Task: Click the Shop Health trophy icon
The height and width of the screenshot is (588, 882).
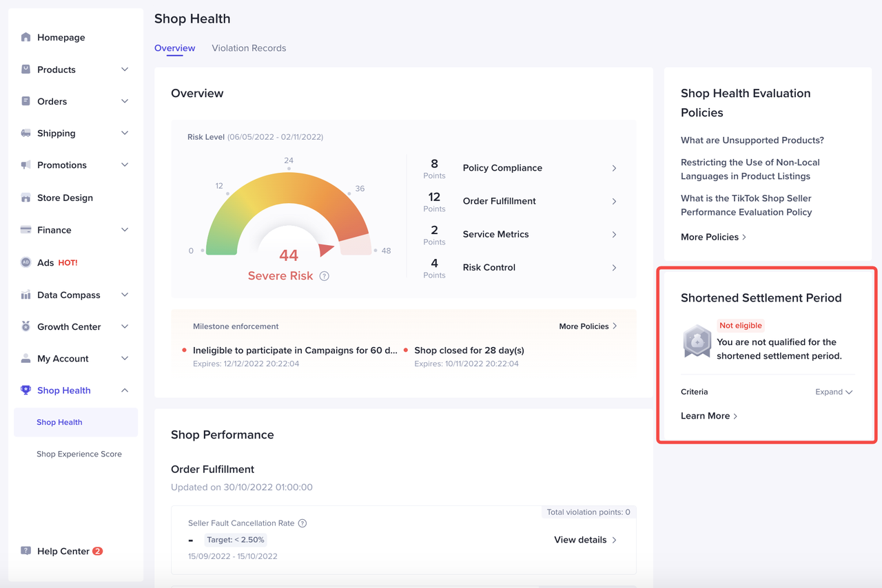Action: click(x=25, y=390)
